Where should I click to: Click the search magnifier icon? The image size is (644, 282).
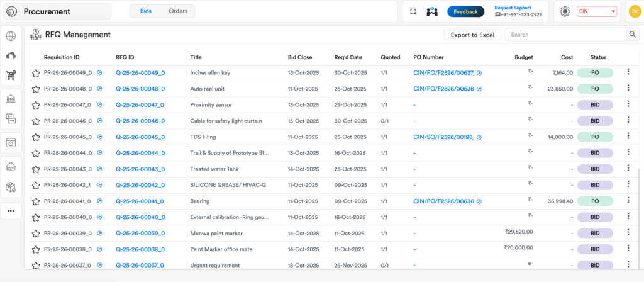coord(631,35)
